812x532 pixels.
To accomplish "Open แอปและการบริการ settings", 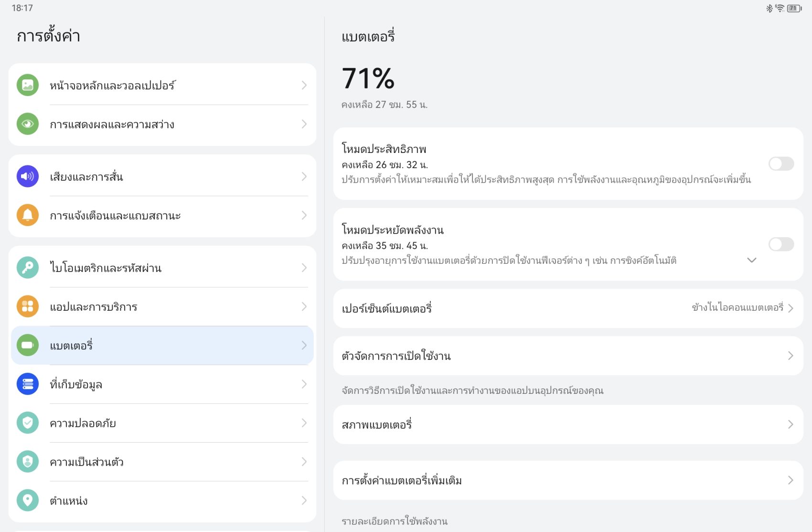I will (162, 307).
